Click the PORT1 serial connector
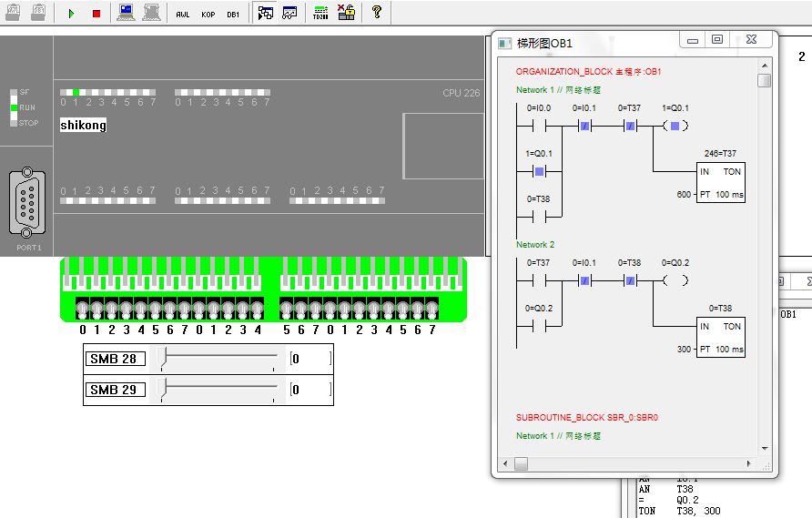The width and height of the screenshot is (812, 518). pyautogui.click(x=26, y=202)
